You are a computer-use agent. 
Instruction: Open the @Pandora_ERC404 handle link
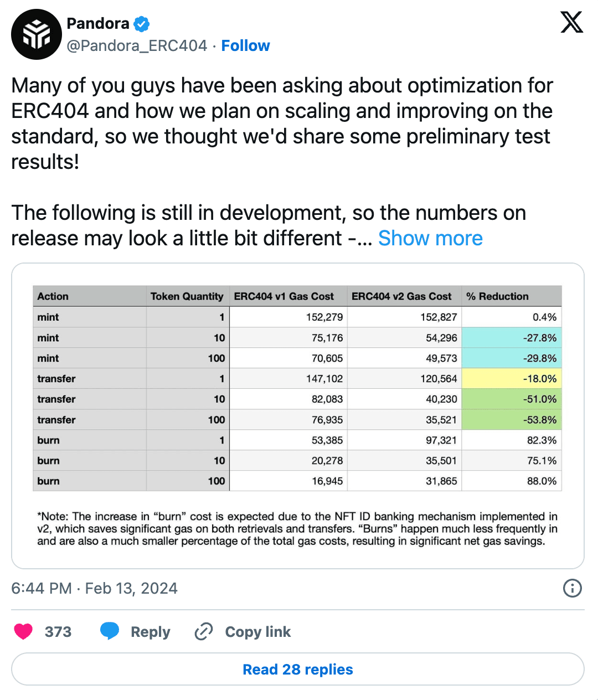coord(137,45)
